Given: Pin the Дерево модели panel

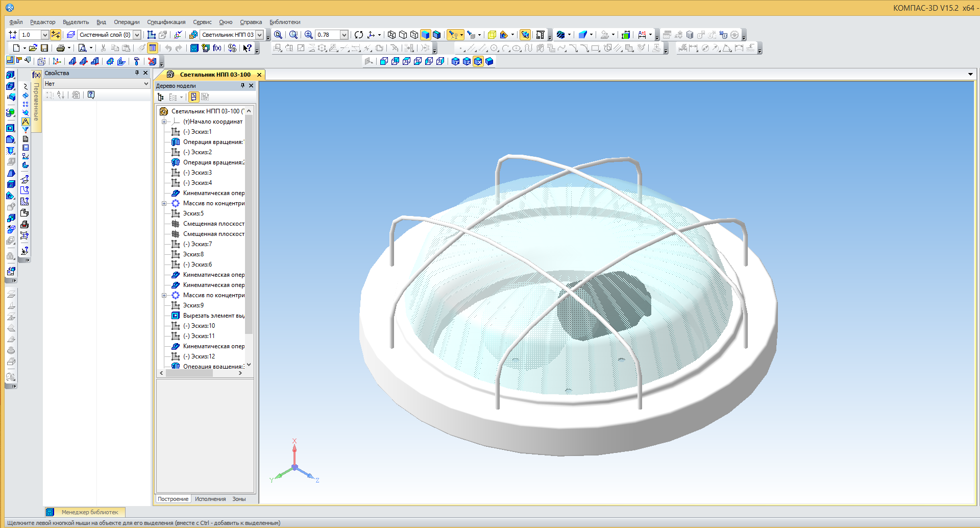Looking at the screenshot, I should pos(242,86).
